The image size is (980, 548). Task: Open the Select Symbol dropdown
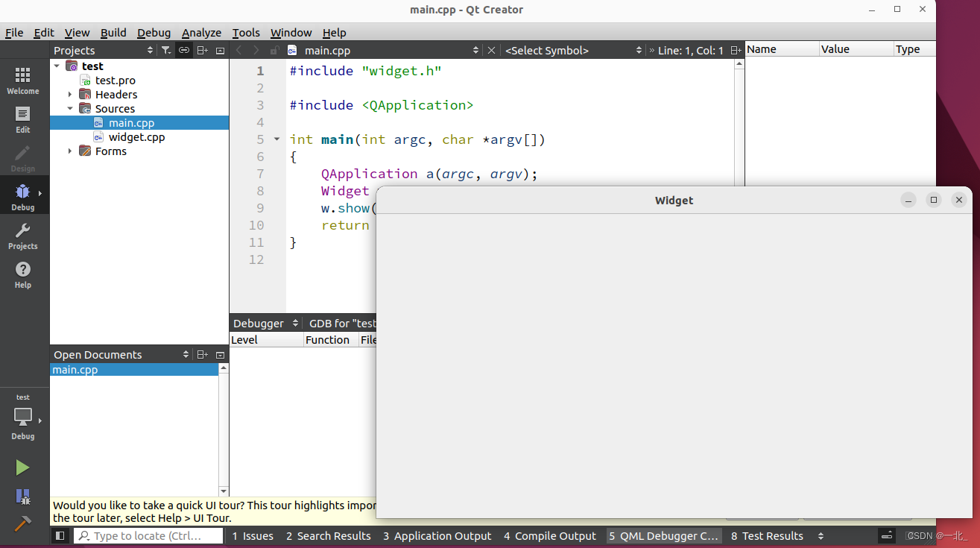pyautogui.click(x=639, y=50)
